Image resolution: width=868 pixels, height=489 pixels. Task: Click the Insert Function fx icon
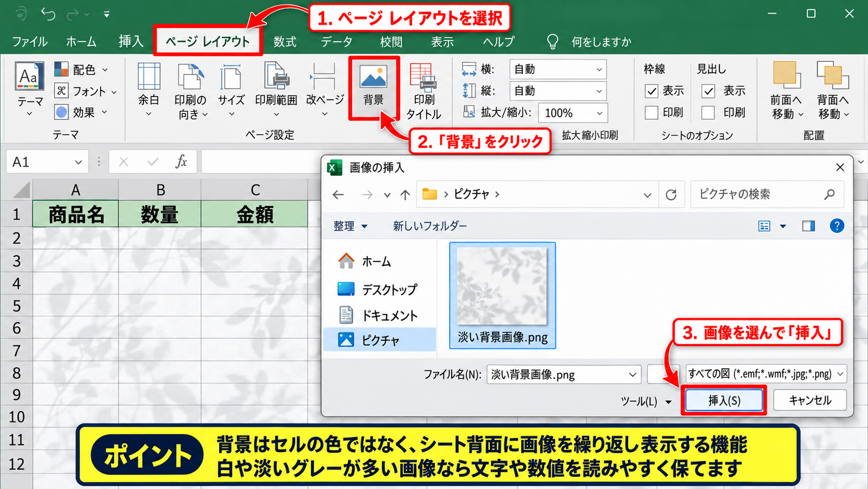pos(181,162)
